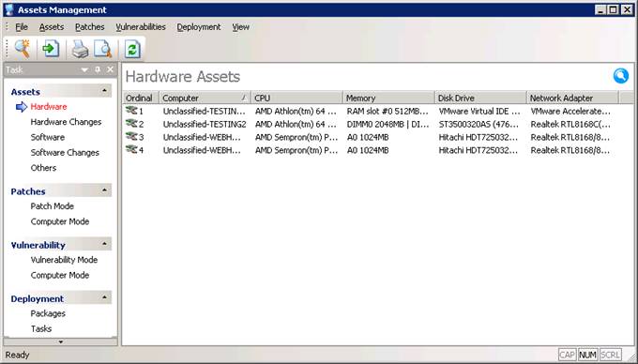
Task: Open the Vulnerabilities menu
Action: (141, 27)
